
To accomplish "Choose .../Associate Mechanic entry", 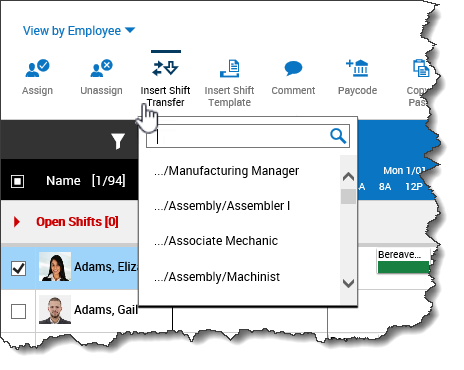I will pyautogui.click(x=216, y=241).
